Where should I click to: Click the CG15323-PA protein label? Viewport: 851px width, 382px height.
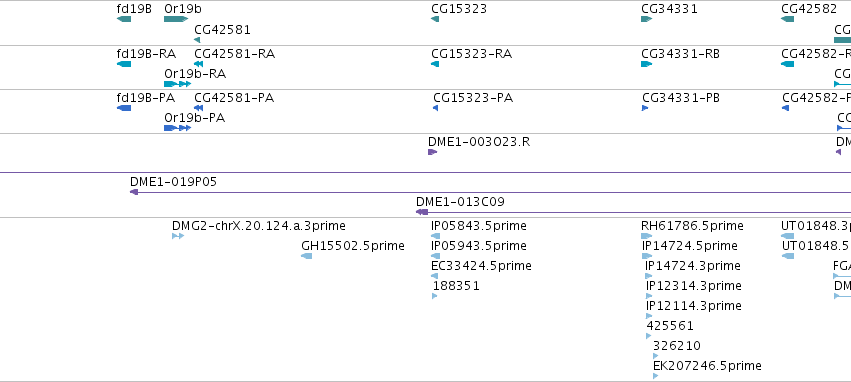(x=473, y=98)
